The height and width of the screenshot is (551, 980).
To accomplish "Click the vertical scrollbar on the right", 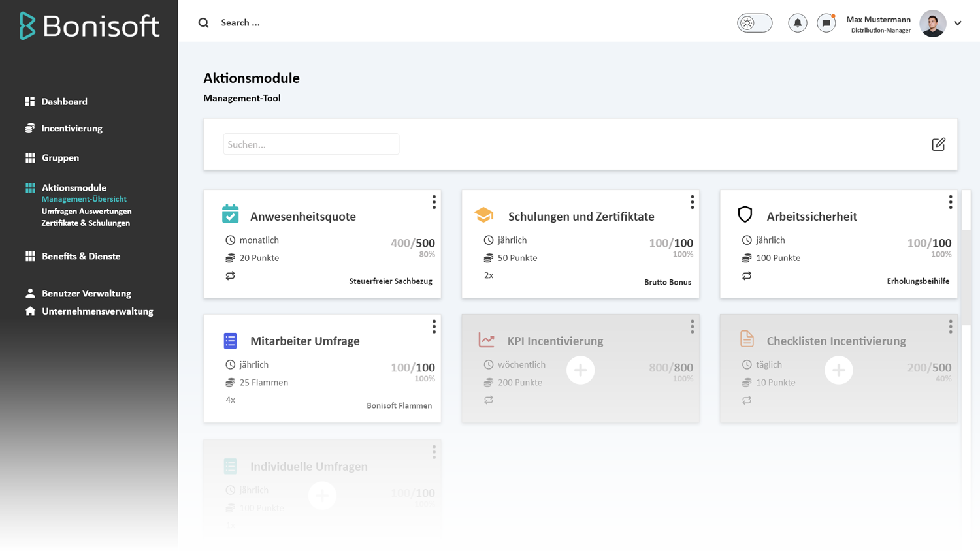I will point(966,274).
